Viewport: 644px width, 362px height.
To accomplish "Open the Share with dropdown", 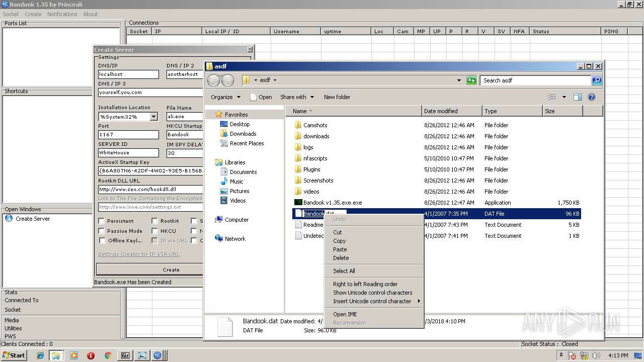I will tap(297, 97).
